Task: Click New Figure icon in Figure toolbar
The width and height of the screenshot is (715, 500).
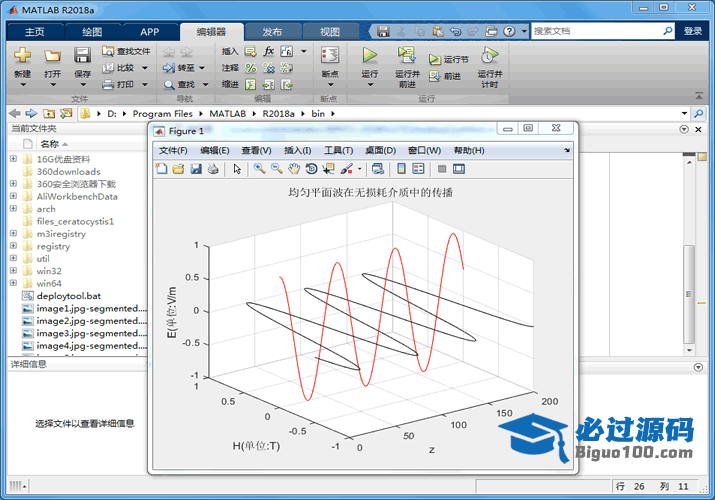Action: pyautogui.click(x=161, y=169)
